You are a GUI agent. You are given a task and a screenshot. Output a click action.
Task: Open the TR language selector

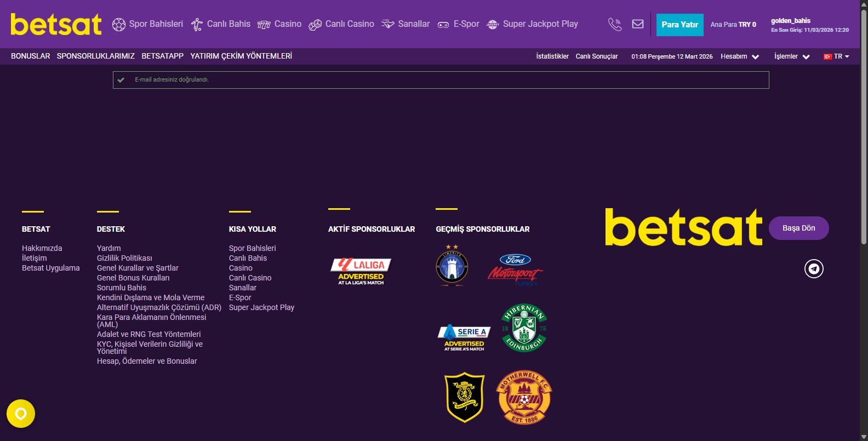pyautogui.click(x=836, y=56)
